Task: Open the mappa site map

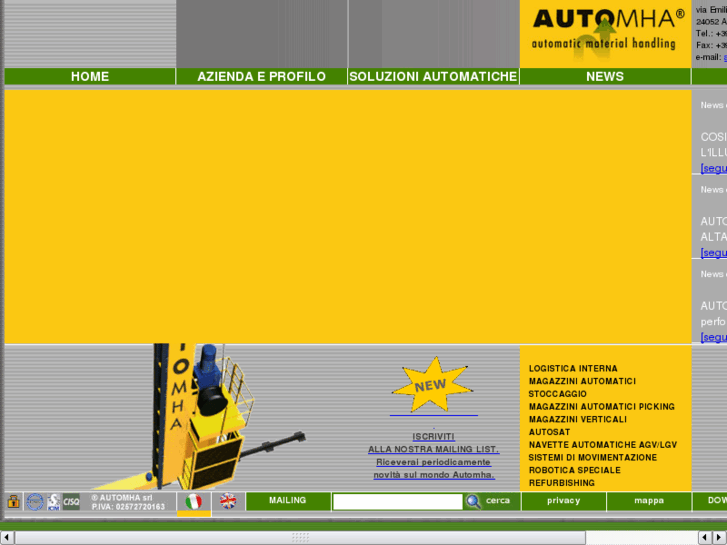Action: click(649, 501)
